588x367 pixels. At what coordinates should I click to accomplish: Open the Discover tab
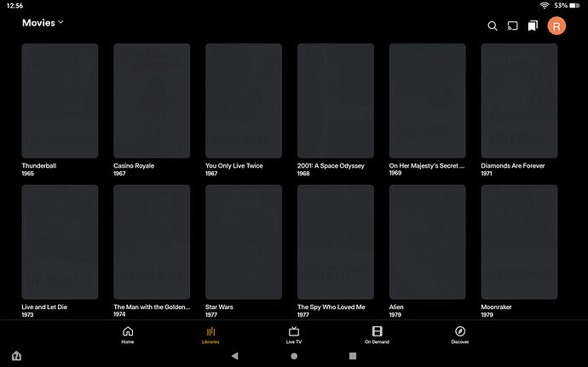(460, 335)
